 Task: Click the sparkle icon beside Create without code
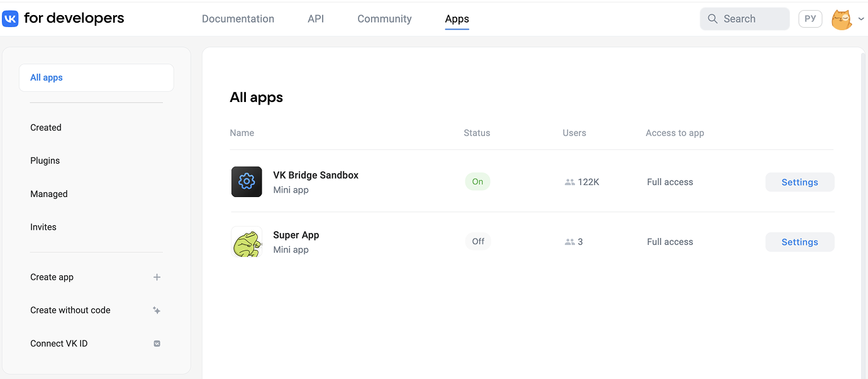157,310
